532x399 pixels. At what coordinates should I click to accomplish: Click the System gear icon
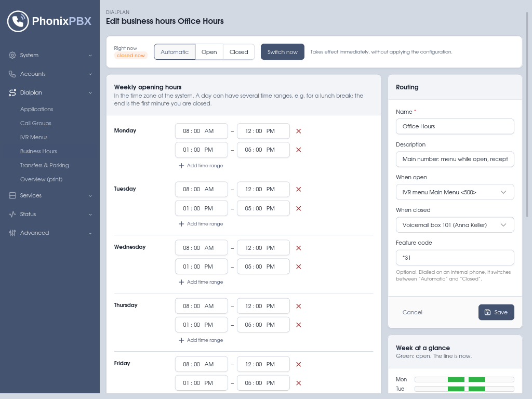12,55
